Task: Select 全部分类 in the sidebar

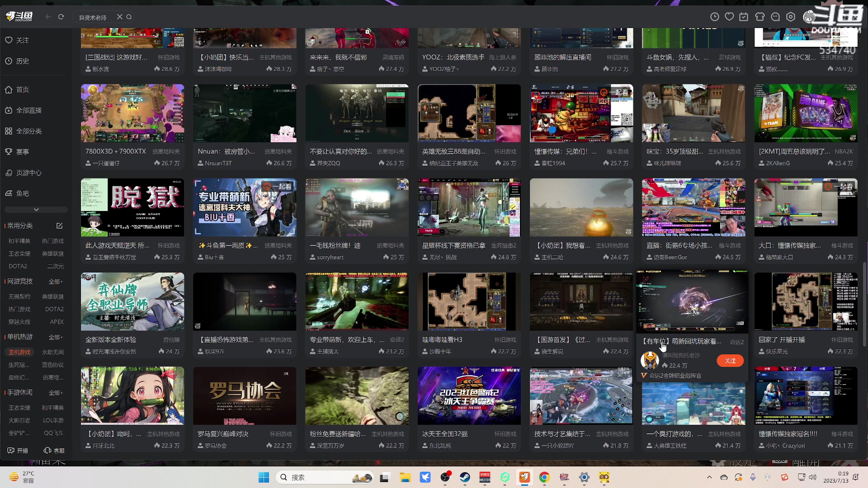Action: click(24, 131)
